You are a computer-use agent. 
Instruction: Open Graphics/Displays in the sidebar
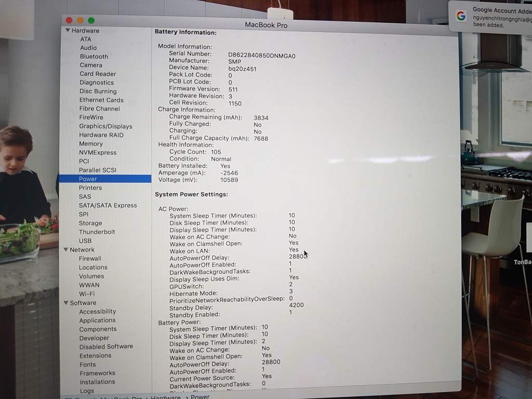[106, 126]
